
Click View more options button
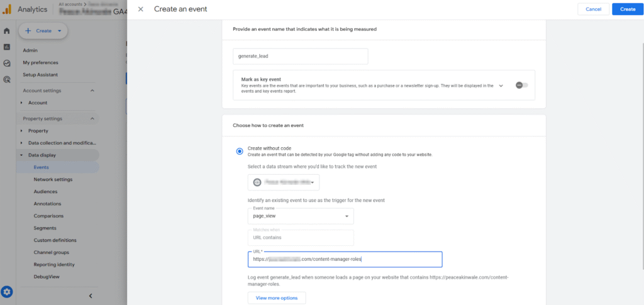[276, 297]
